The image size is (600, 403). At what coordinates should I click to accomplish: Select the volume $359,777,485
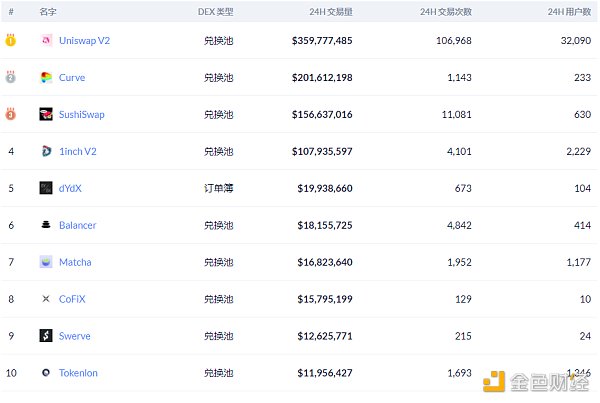[x=322, y=41]
